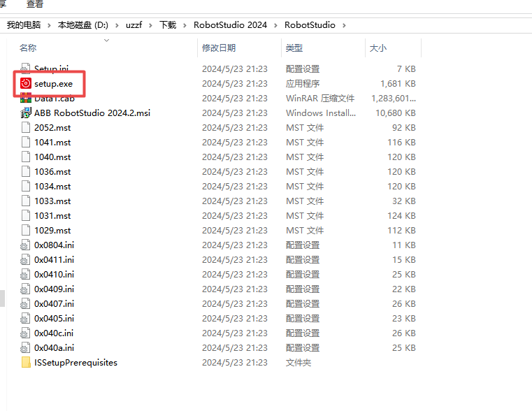
Task: Select the setup.exe application icon
Action: click(26, 83)
